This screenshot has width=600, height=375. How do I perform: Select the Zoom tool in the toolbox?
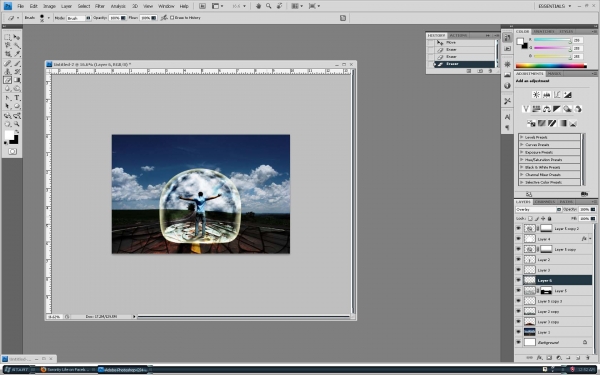click(17, 124)
